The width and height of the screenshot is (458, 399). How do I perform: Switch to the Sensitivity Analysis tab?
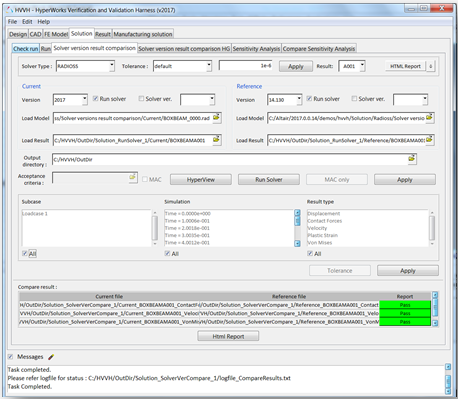coord(256,49)
